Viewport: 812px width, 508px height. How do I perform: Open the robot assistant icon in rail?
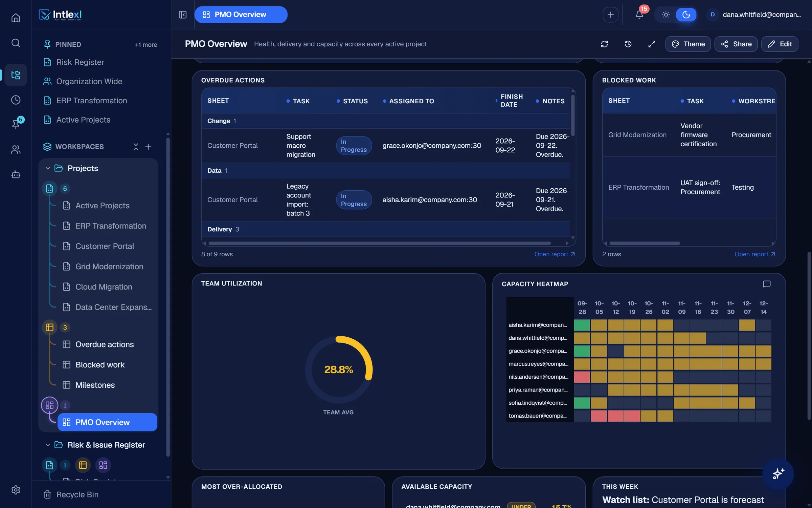tap(16, 175)
